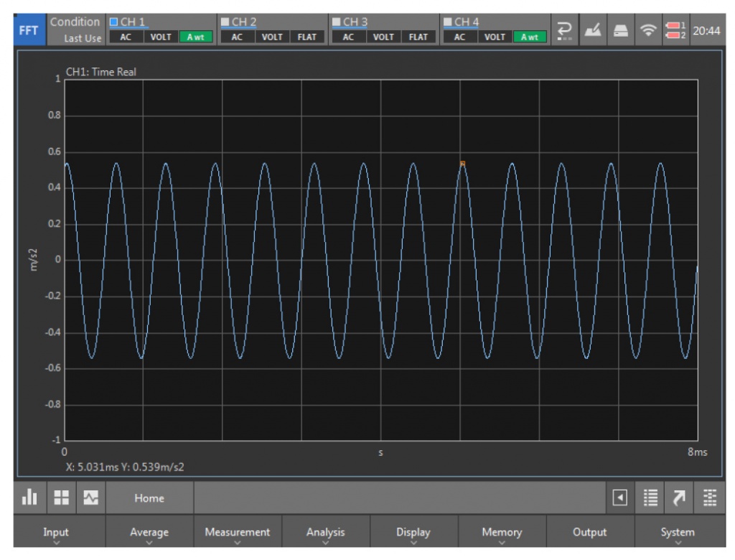Click the diagonal arrow icon
This screenshot has width=735, height=560.
680,498
